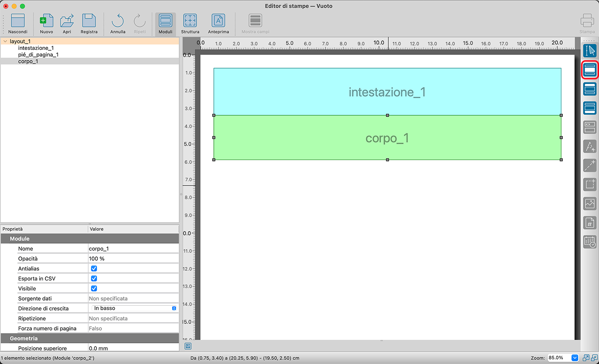Choose the line drawing tool

tap(589, 165)
